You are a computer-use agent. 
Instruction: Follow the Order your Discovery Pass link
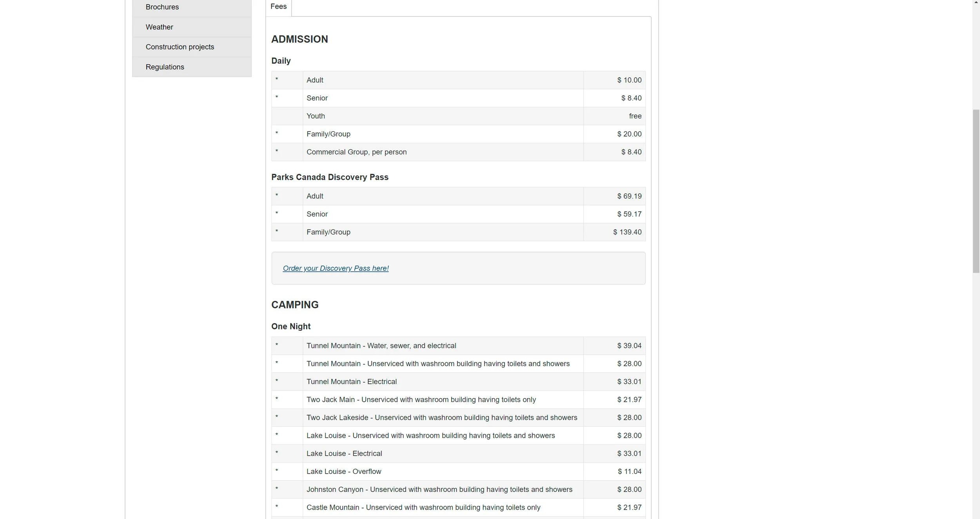(x=336, y=268)
